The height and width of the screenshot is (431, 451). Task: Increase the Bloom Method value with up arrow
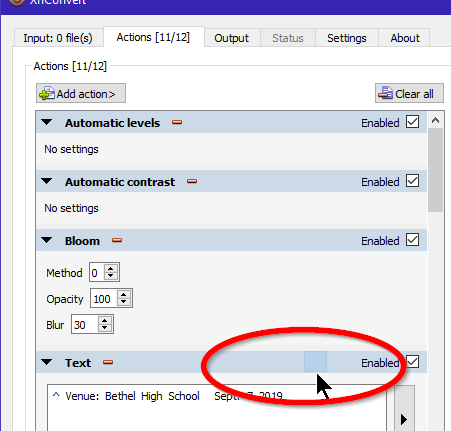coord(111,269)
